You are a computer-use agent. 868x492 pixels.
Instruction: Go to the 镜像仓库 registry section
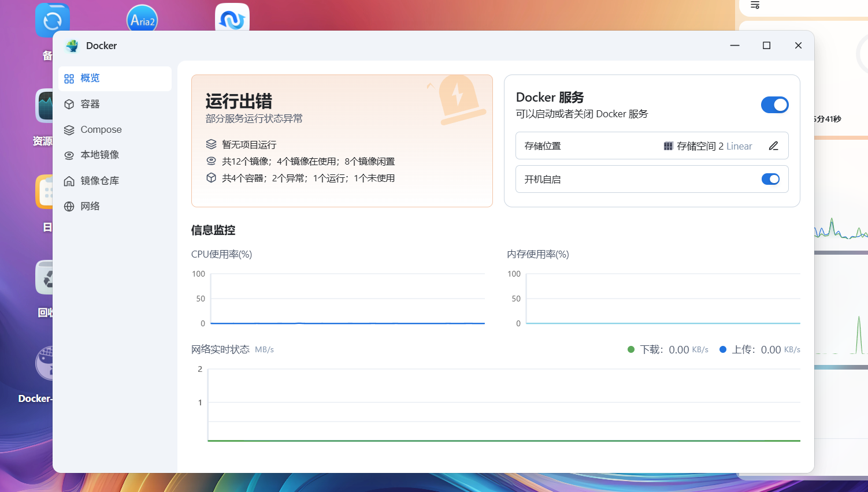[114, 181]
